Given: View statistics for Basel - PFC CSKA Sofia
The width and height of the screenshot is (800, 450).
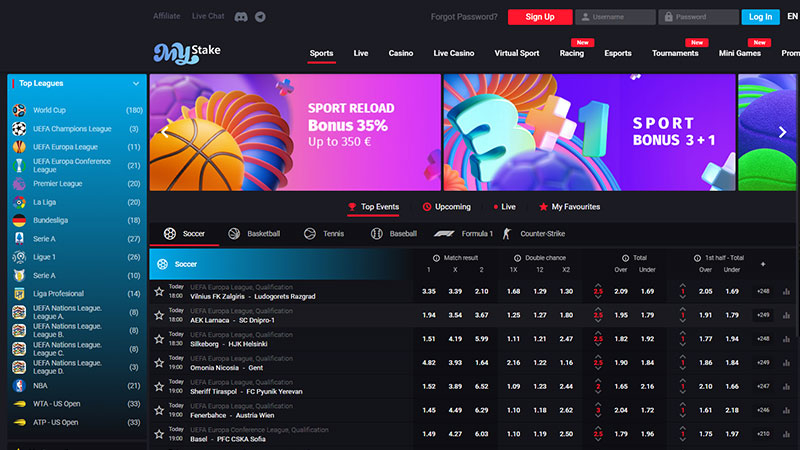Looking at the screenshot, I should [786, 434].
